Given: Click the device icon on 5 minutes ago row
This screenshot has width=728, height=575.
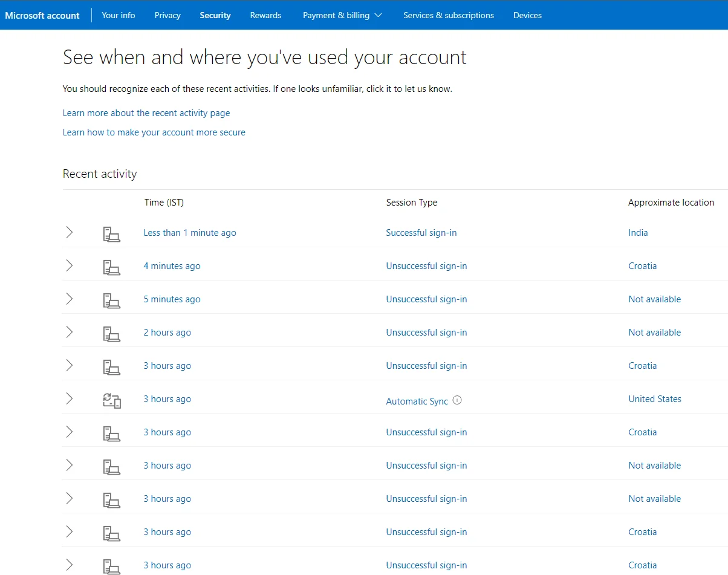Looking at the screenshot, I should [x=112, y=300].
